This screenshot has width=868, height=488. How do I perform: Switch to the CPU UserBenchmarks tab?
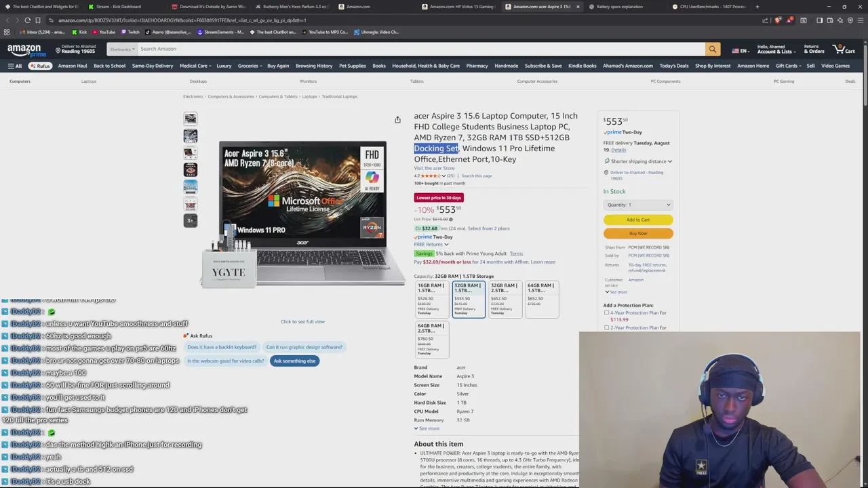pos(709,7)
